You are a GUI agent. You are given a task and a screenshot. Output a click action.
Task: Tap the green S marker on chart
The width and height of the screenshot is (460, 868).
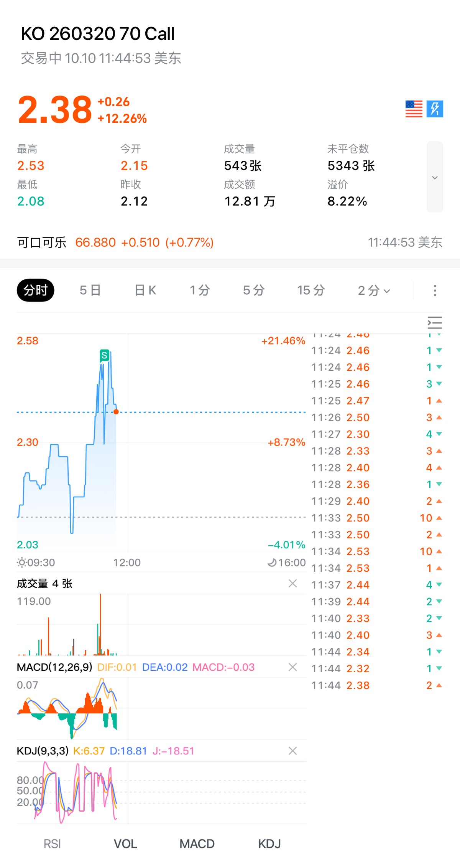104,355
